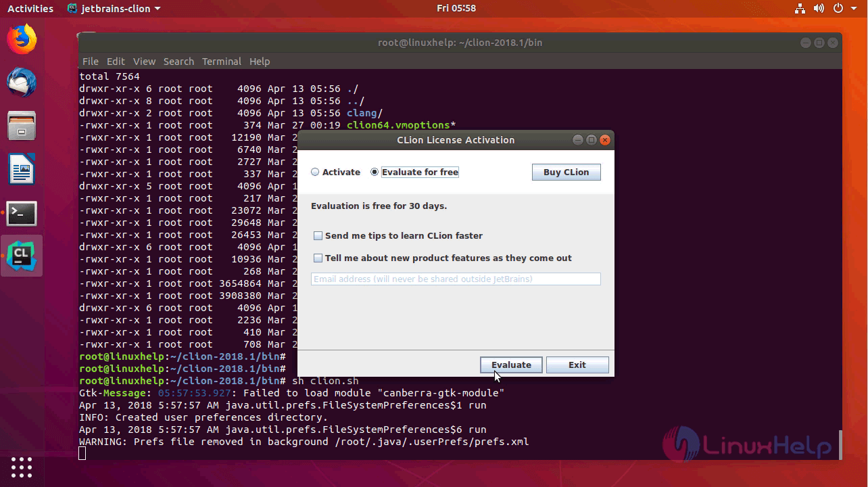Focus the Email address input field
This screenshot has height=487, width=868.
click(x=456, y=279)
